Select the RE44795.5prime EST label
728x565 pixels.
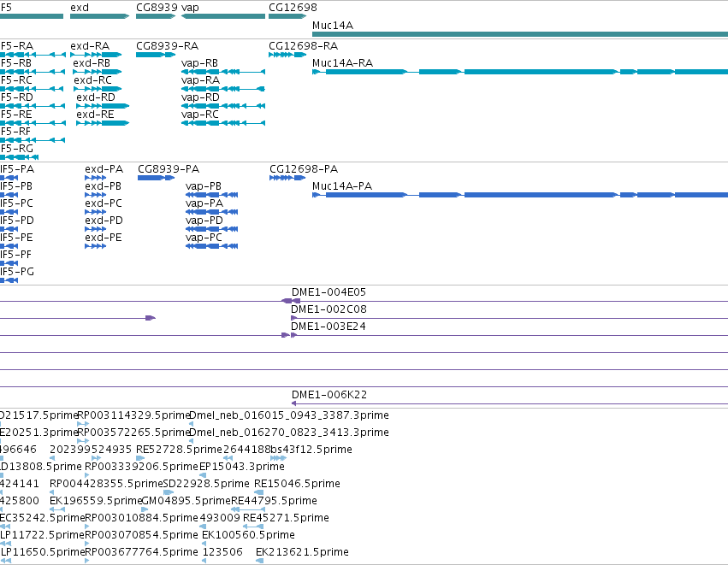274,501
